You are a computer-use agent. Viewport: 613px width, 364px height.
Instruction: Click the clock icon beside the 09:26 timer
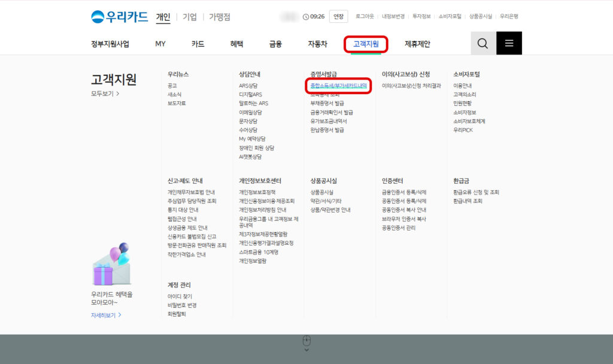(x=305, y=16)
